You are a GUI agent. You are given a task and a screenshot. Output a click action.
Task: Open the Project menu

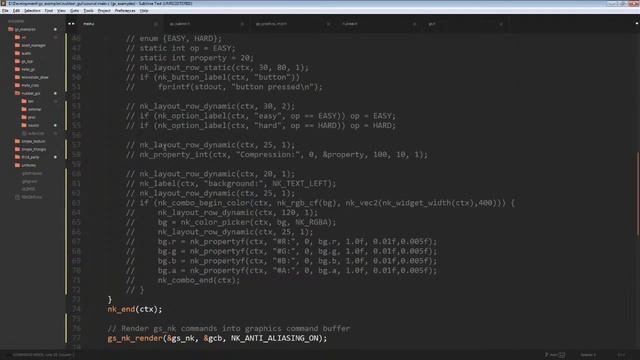[104, 11]
